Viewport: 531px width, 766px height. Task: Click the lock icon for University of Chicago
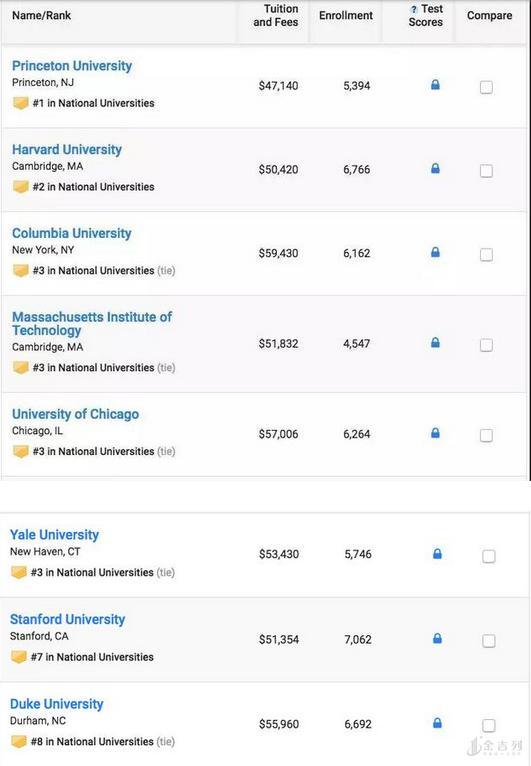click(x=435, y=433)
